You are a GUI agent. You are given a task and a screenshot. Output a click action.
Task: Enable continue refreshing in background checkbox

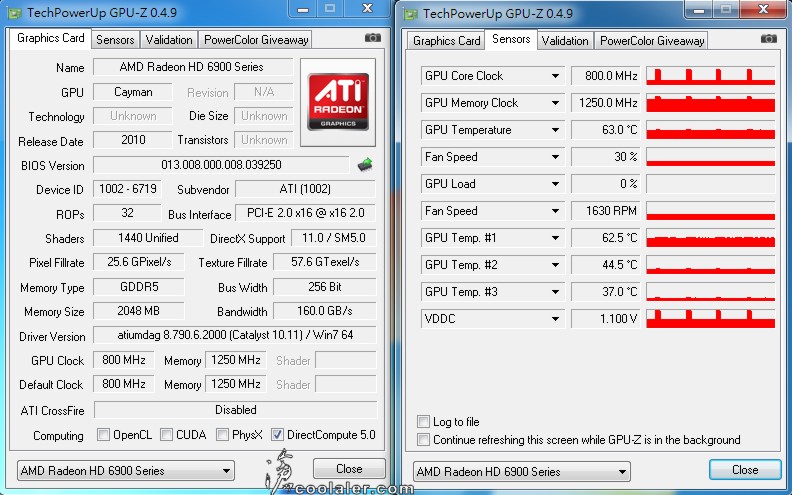pyautogui.click(x=423, y=439)
